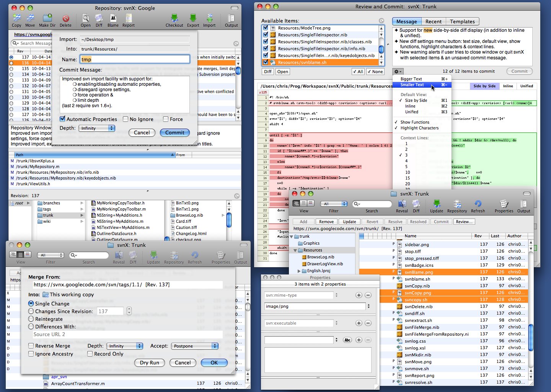The height and width of the screenshot is (392, 551).
Task: Open Filter All dropdown in front Trunk window
Action: pyautogui.click(x=334, y=204)
